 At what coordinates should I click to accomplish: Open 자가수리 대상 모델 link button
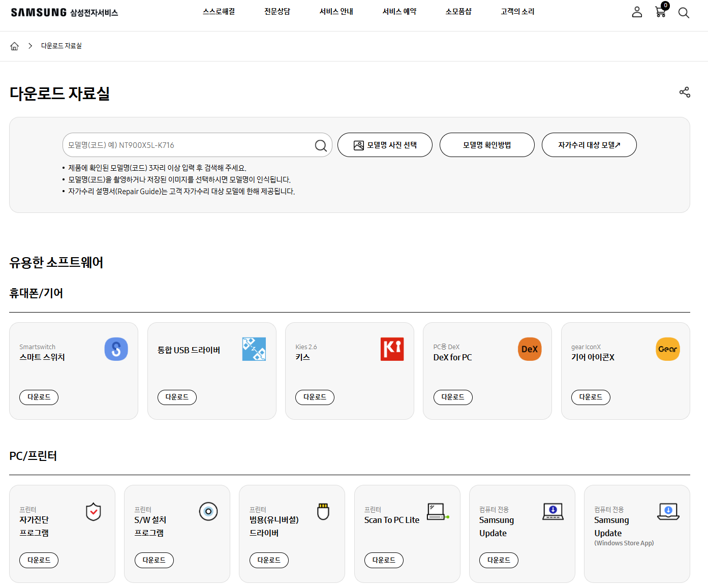pyautogui.click(x=589, y=145)
